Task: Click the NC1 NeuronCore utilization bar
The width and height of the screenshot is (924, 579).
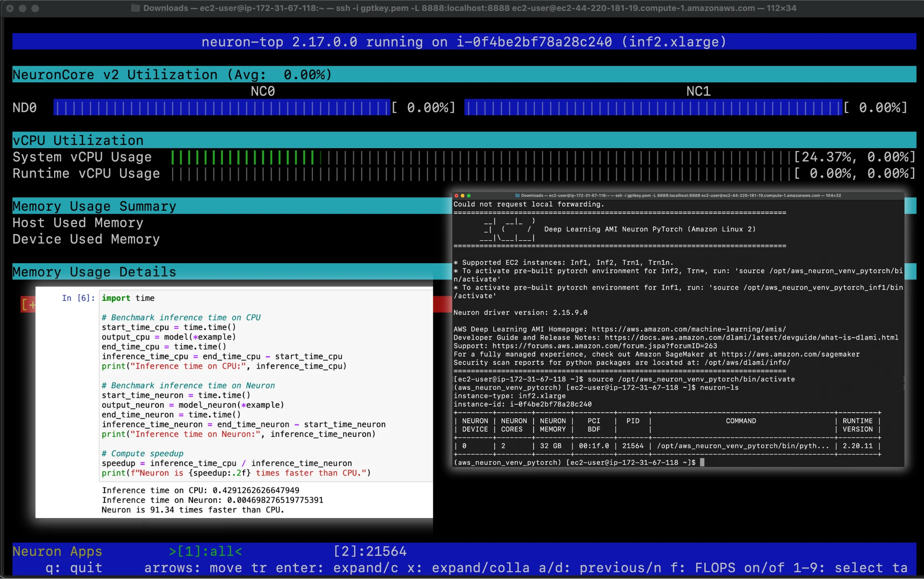Action: [x=653, y=107]
